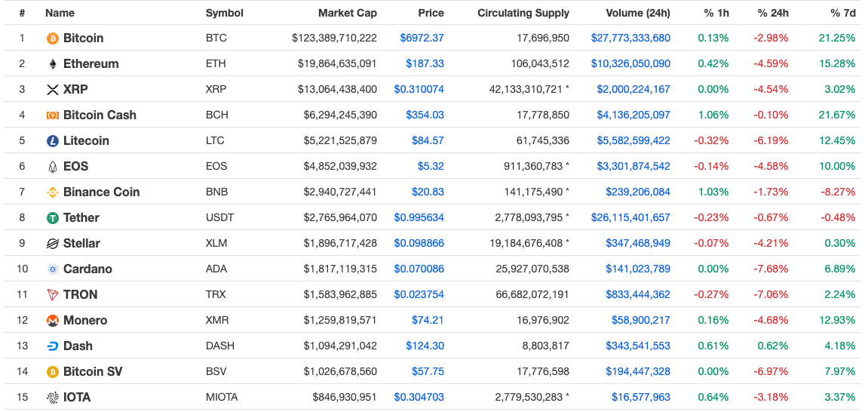Click the TRON red logo icon
This screenshot has width=868, height=412.
53,294
